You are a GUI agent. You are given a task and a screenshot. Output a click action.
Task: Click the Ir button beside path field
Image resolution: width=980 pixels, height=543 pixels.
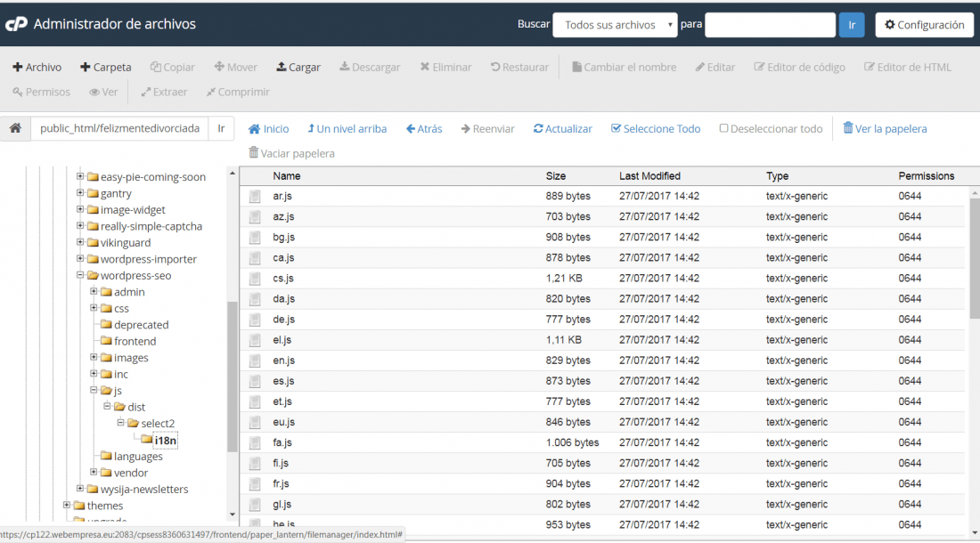(x=221, y=128)
